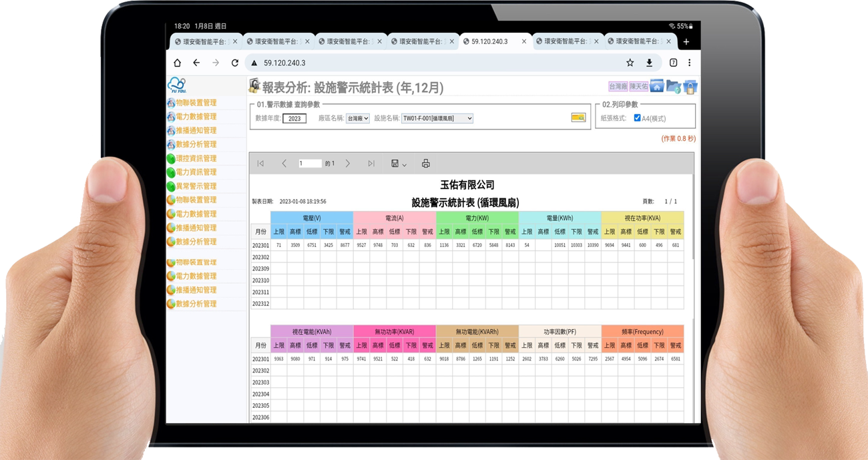The width and height of the screenshot is (868, 460).
Task: Open the browser three-dot menu
Action: point(690,63)
